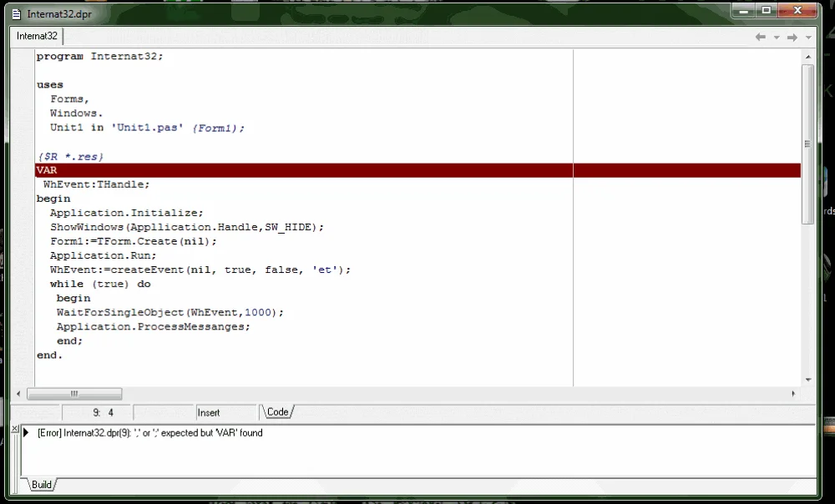Click the highlighted VAR line
835x504 pixels.
coord(417,170)
